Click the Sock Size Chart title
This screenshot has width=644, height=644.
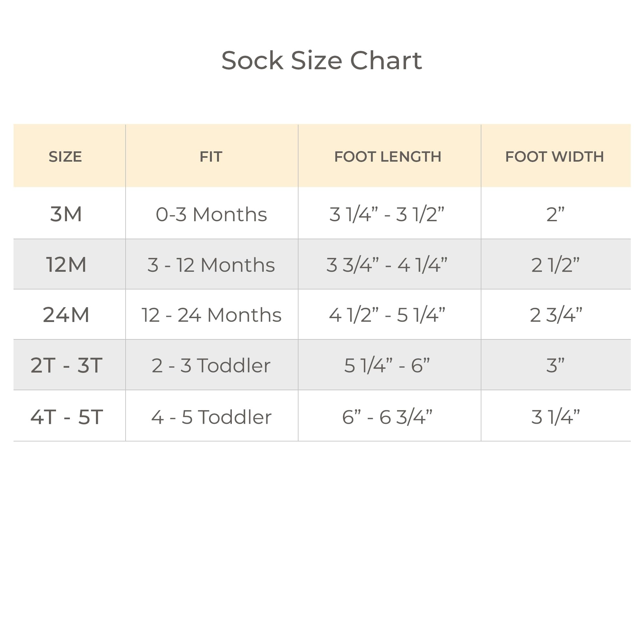click(x=322, y=61)
